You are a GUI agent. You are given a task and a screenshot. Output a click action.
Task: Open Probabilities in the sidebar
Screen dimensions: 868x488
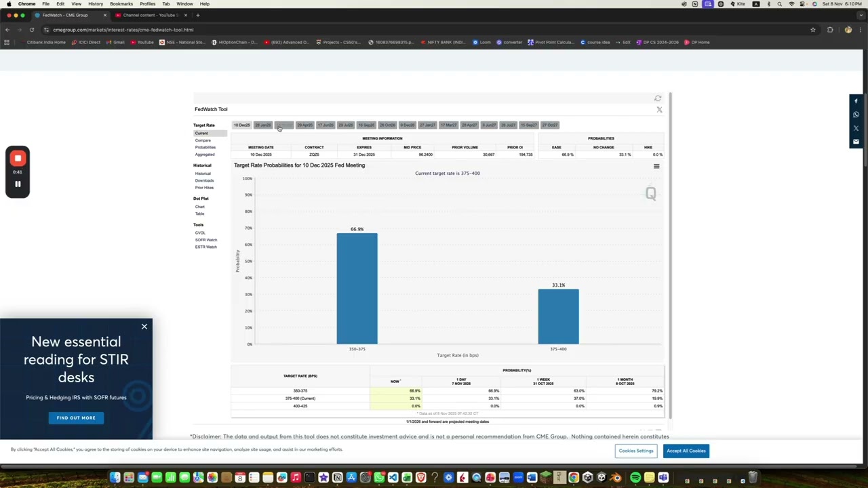pyautogui.click(x=205, y=147)
